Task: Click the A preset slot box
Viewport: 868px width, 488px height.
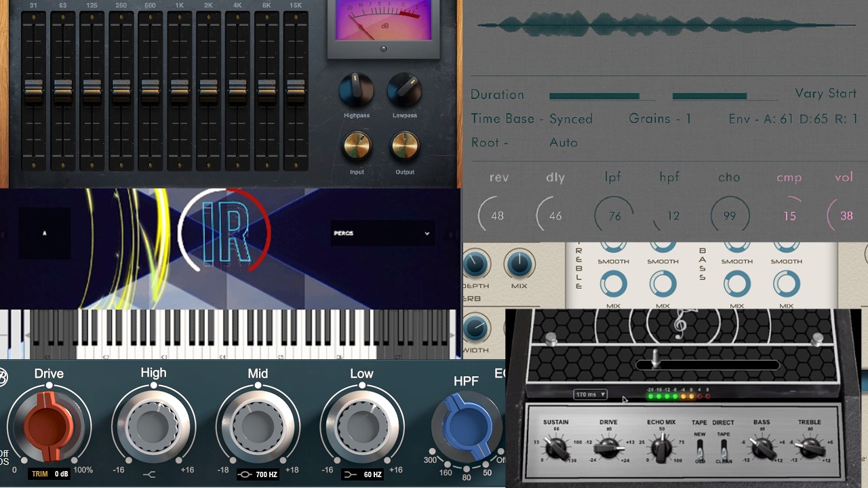Action: [x=45, y=233]
